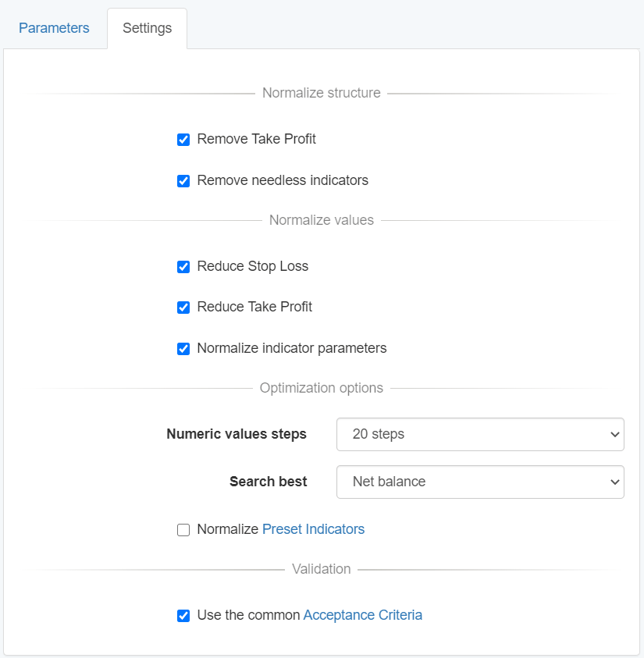Image resolution: width=644 pixels, height=658 pixels.
Task: Expand the Search best dropdown
Action: tap(479, 482)
